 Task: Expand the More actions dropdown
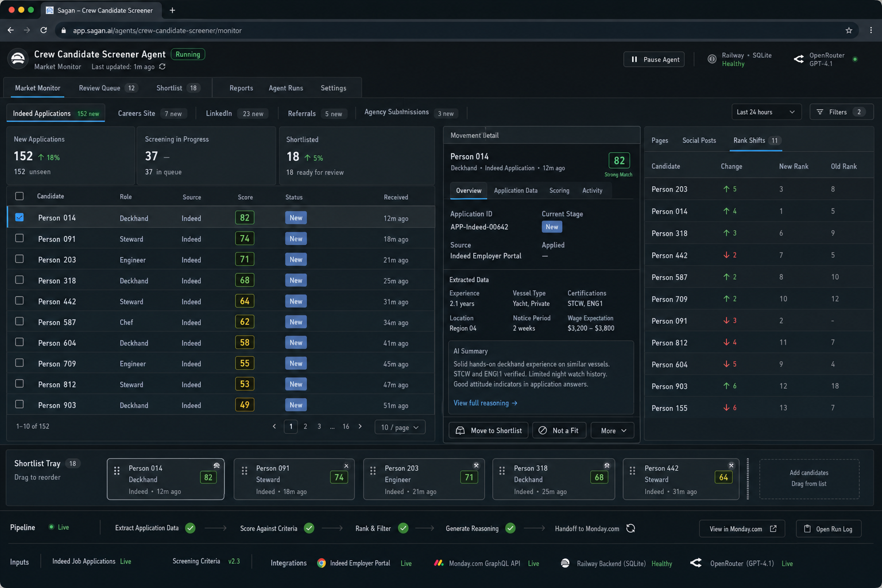click(x=613, y=431)
